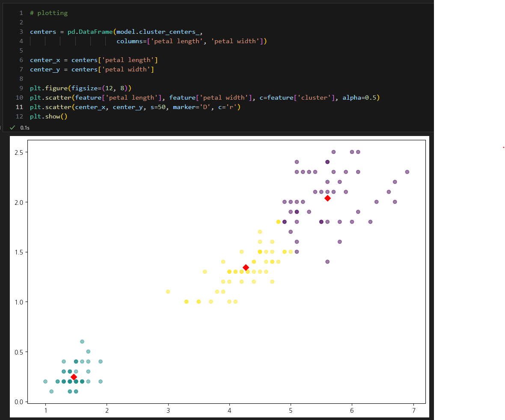
Task: Click on 'alpha=0.5' parameter in line 10
Action: pos(359,98)
